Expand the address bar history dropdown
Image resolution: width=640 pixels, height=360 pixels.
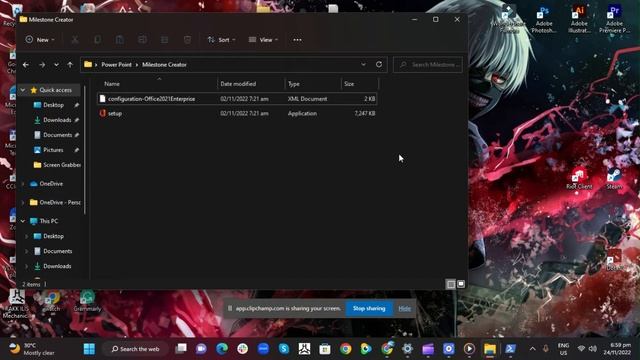click(x=363, y=64)
